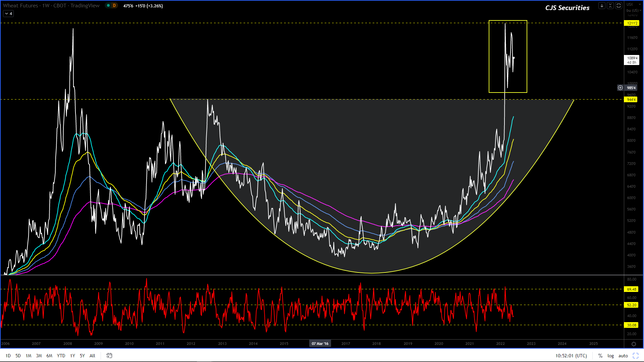
Task: Toggle auto scale mode
Action: (623, 356)
